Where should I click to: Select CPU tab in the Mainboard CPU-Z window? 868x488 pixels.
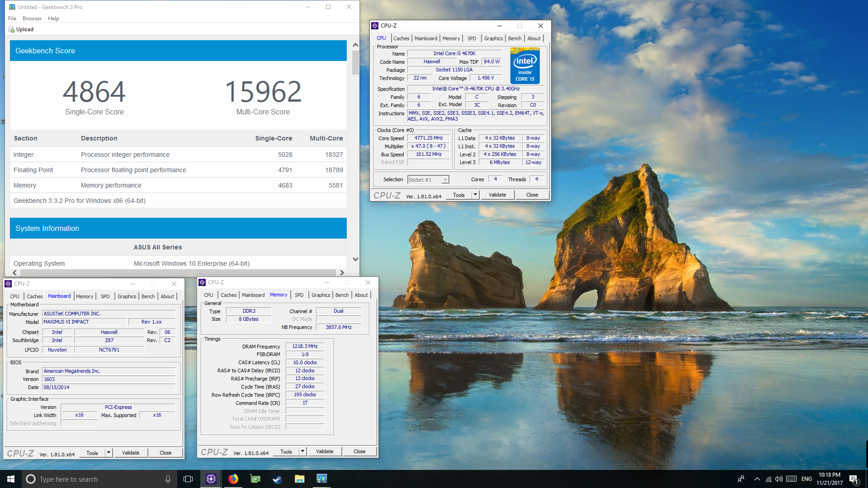click(14, 296)
